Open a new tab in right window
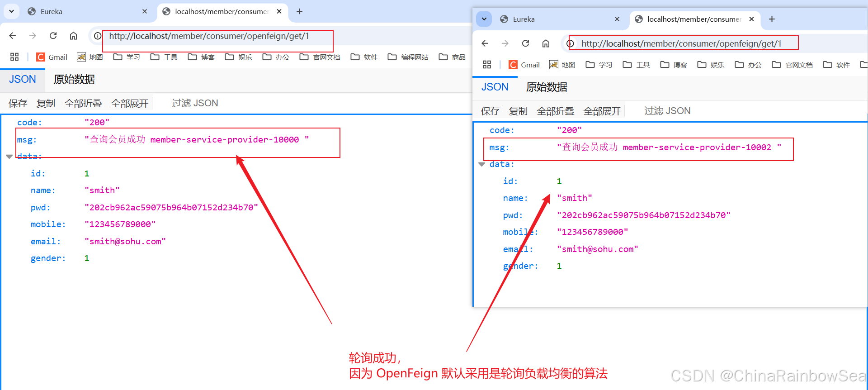 [x=772, y=19]
